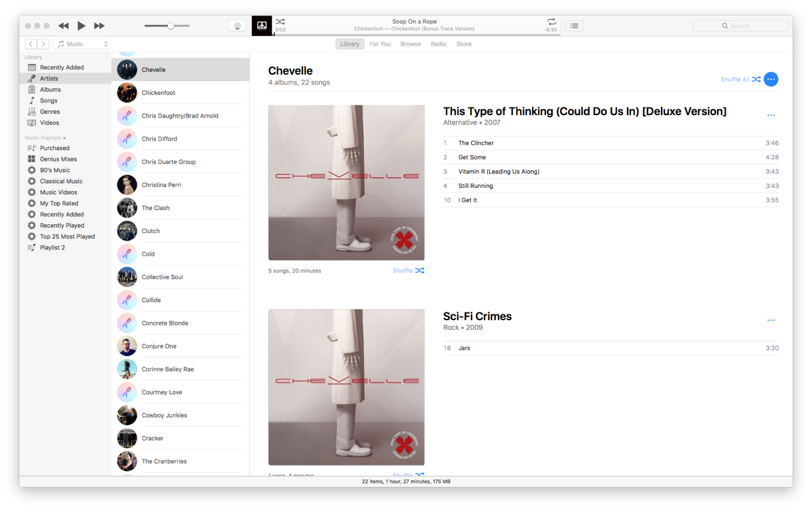Open the Top 25 Most Played playlist
The width and height of the screenshot is (812, 510).
pos(65,237)
